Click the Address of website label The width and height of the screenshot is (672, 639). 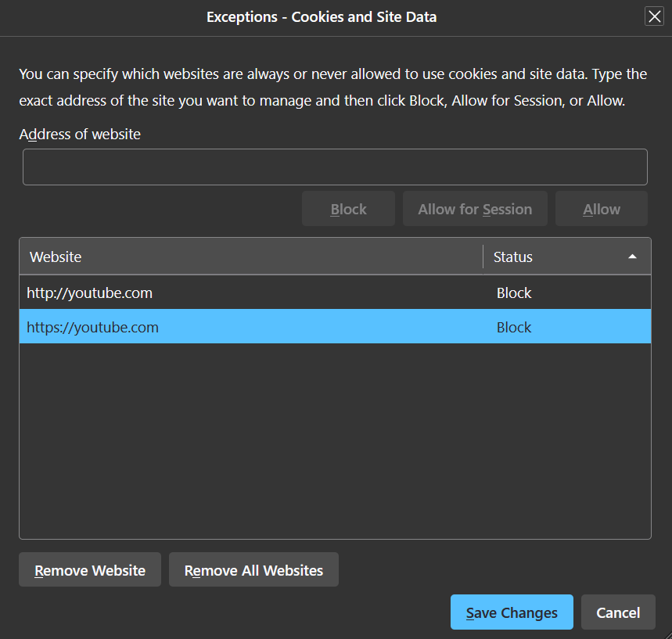(80, 135)
